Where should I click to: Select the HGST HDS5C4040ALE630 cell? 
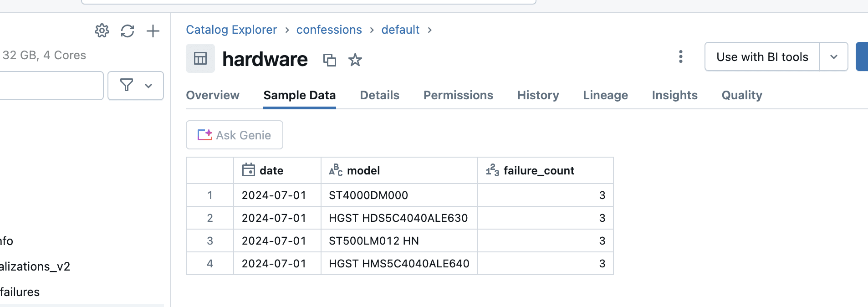399,218
